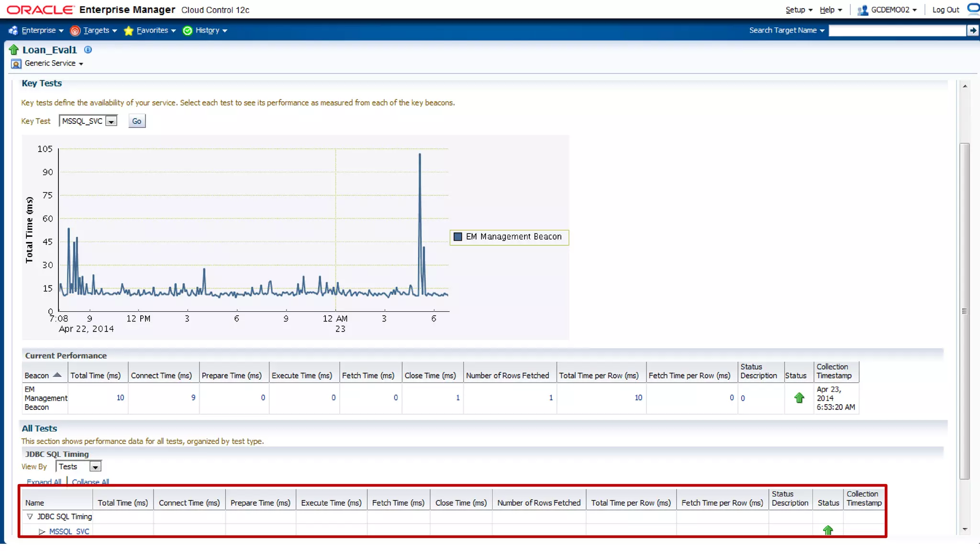Click the red Targets bullseye icon
The image size is (980, 551).
click(x=75, y=31)
